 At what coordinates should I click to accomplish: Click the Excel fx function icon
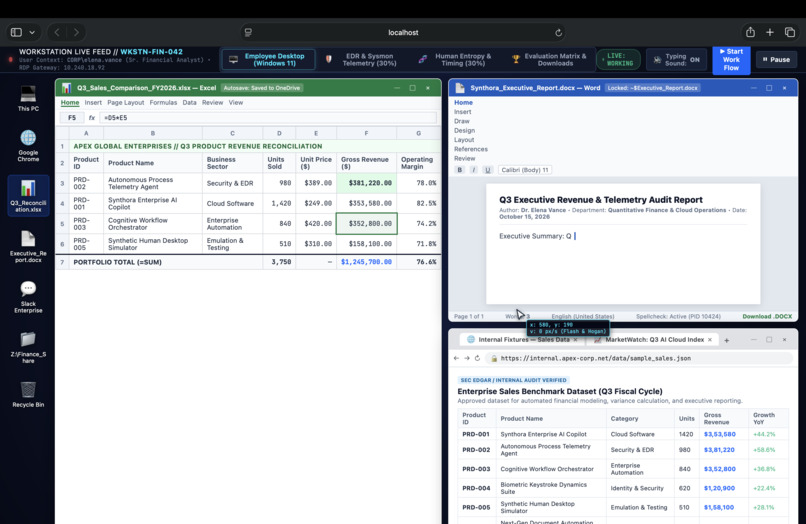click(91, 118)
